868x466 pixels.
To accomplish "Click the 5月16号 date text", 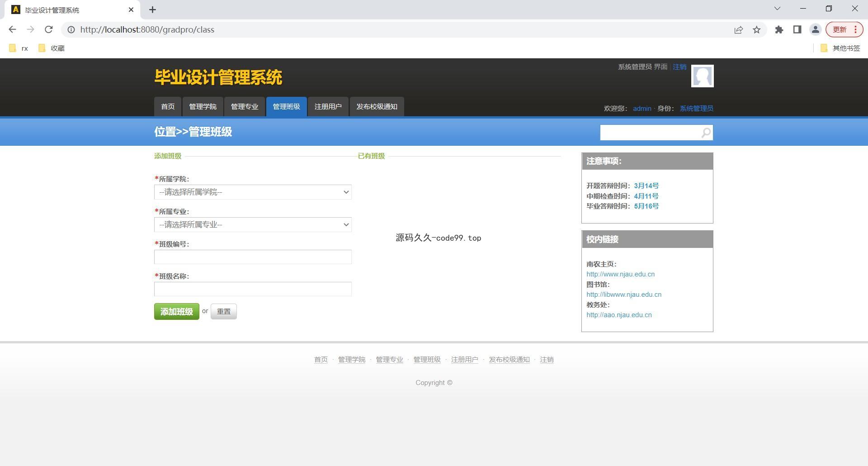I will (646, 206).
